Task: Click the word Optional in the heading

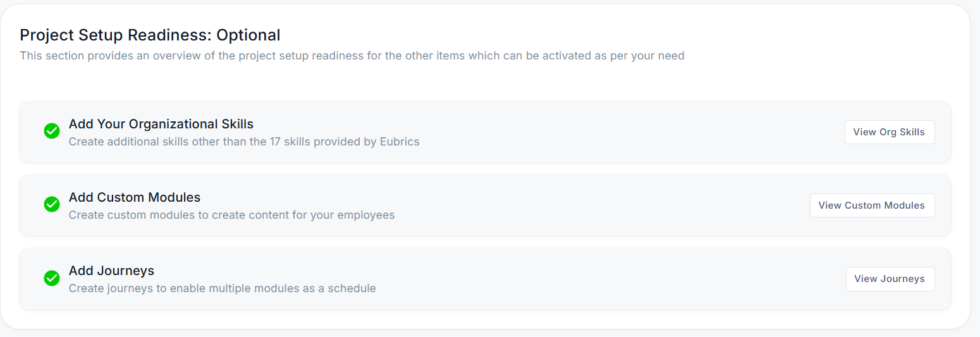Action: coord(248,35)
